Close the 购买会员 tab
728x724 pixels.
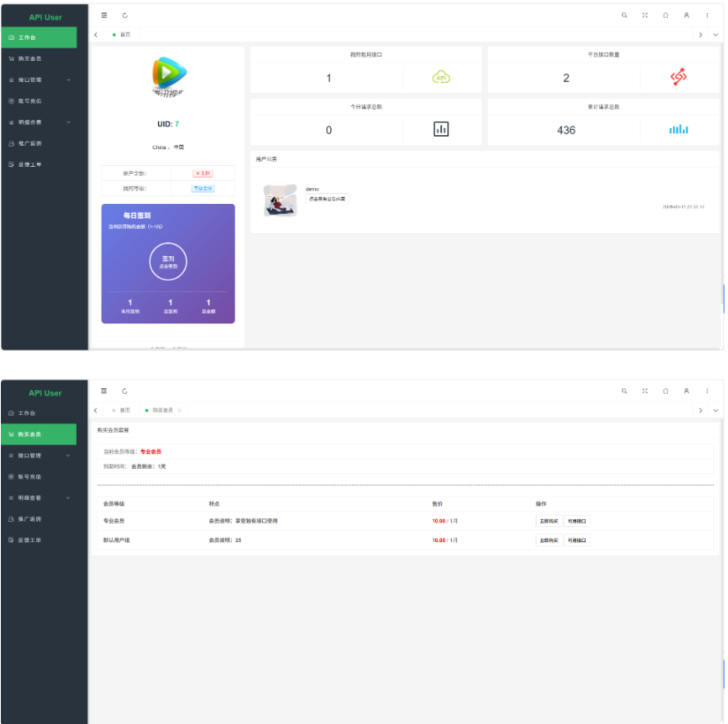pos(180,411)
